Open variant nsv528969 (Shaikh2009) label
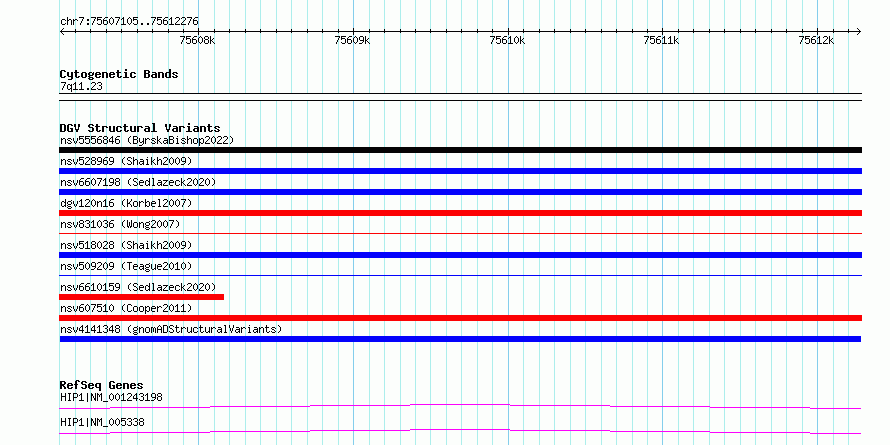 pyautogui.click(x=126, y=161)
